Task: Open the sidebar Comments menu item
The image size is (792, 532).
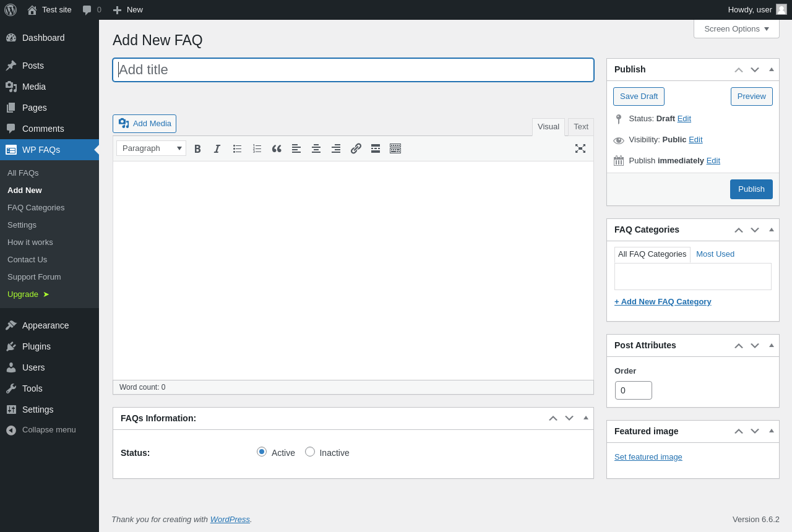Action: pos(49,129)
